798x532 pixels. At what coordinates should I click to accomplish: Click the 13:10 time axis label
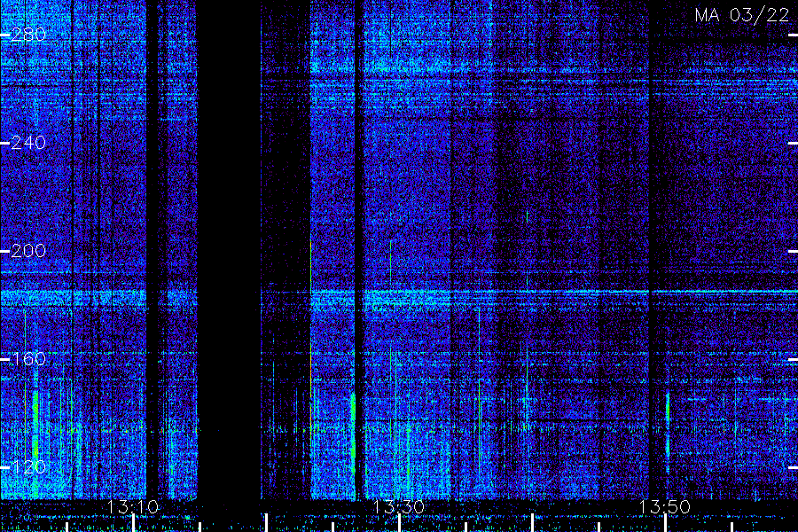(133, 506)
